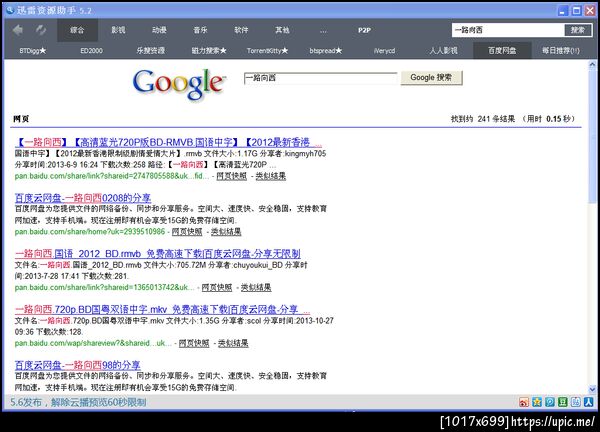The width and height of the screenshot is (600, 432).
Task: Click the scrollbar down arrow
Action: pyautogui.click(x=592, y=390)
